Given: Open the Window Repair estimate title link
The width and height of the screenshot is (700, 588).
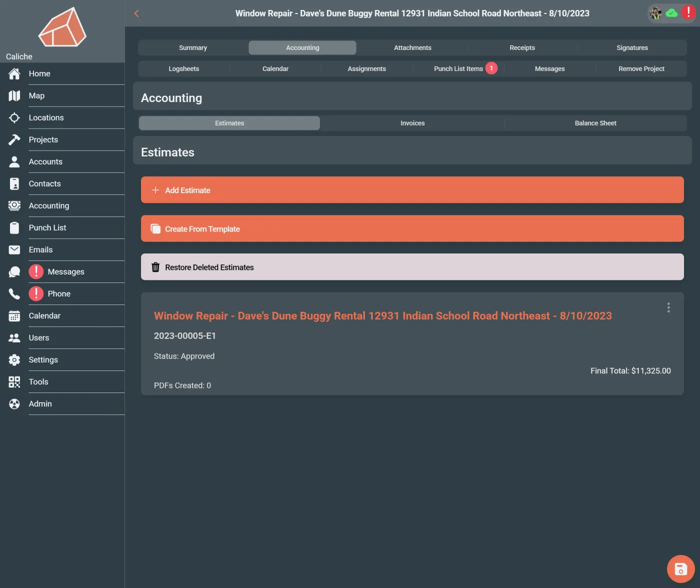Looking at the screenshot, I should [x=383, y=315].
